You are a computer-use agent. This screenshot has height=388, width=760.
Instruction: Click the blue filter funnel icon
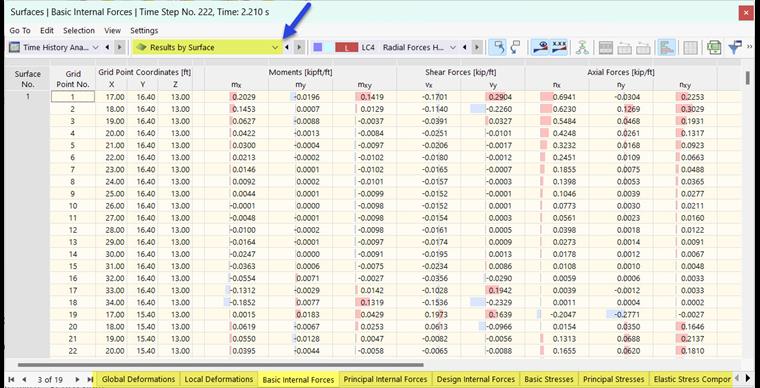(735, 47)
